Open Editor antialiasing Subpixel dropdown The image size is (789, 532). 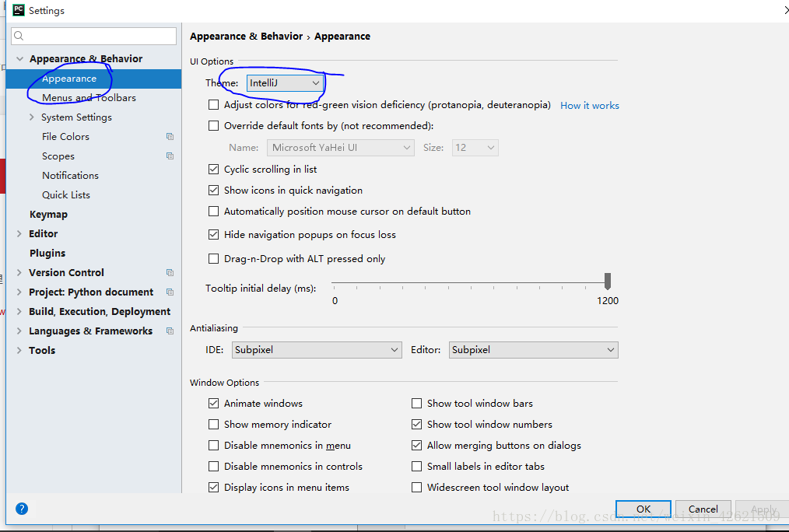click(x=533, y=350)
